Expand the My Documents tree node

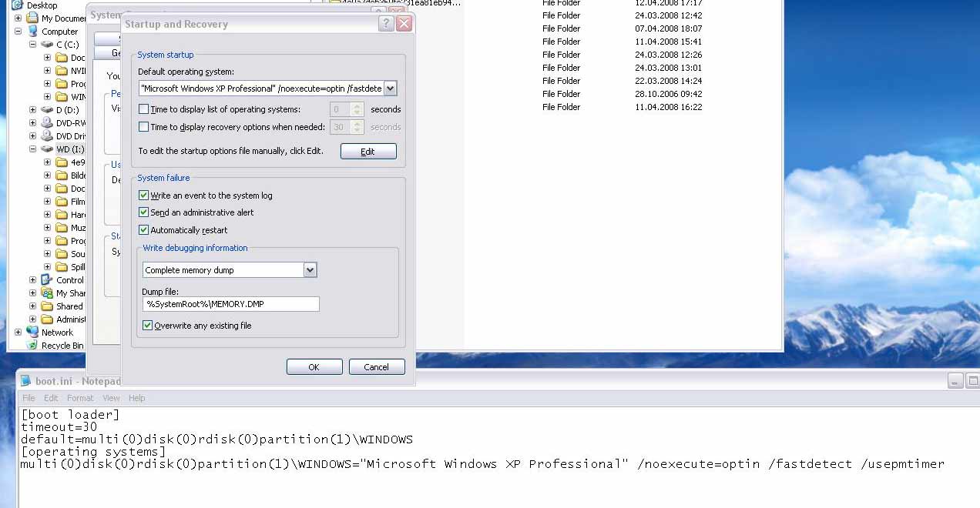(x=18, y=18)
